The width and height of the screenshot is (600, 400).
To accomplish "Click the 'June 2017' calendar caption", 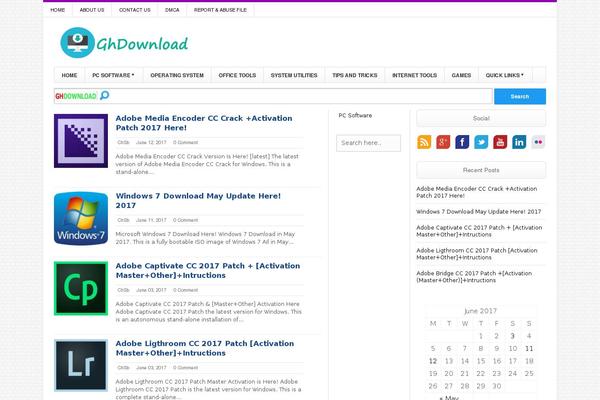I will [480, 311].
